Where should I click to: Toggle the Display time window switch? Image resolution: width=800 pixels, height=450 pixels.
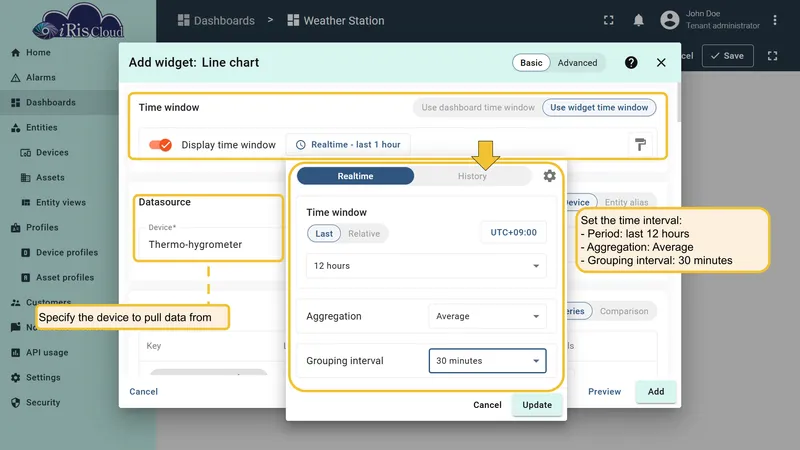point(160,145)
